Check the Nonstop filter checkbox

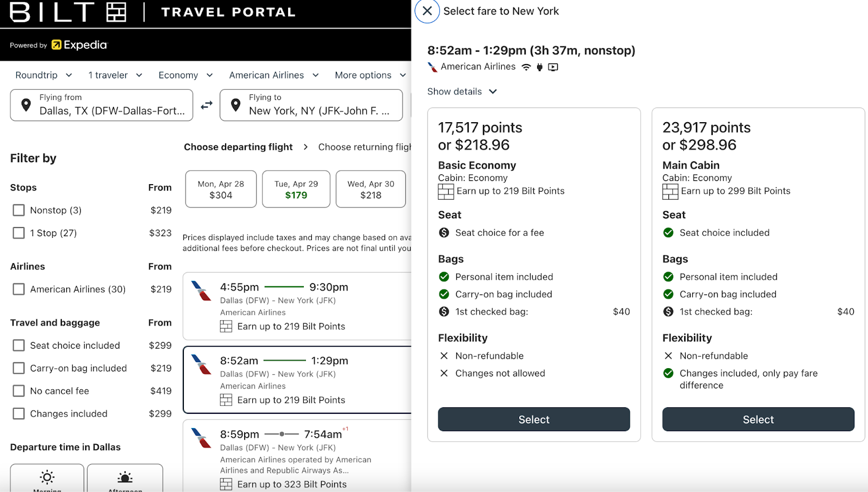(19, 210)
